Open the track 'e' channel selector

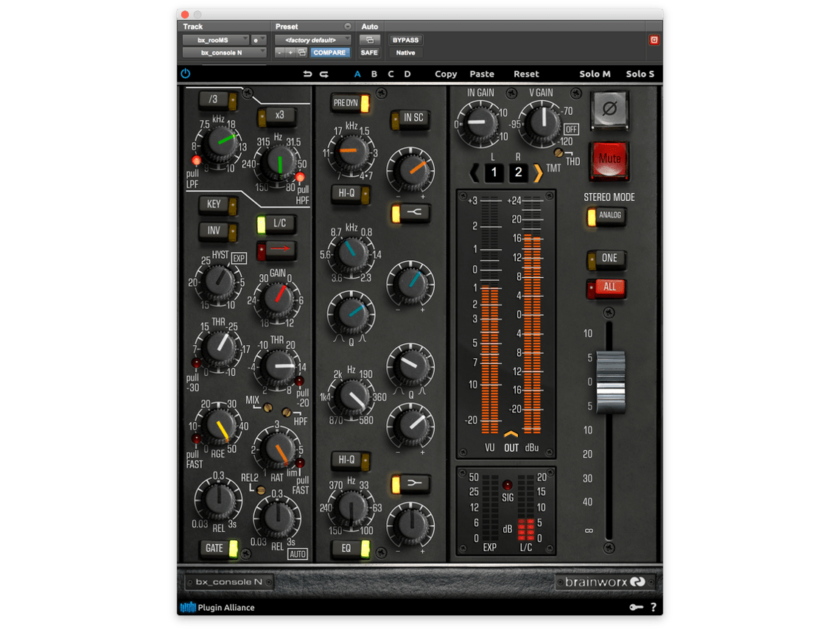pyautogui.click(x=258, y=41)
